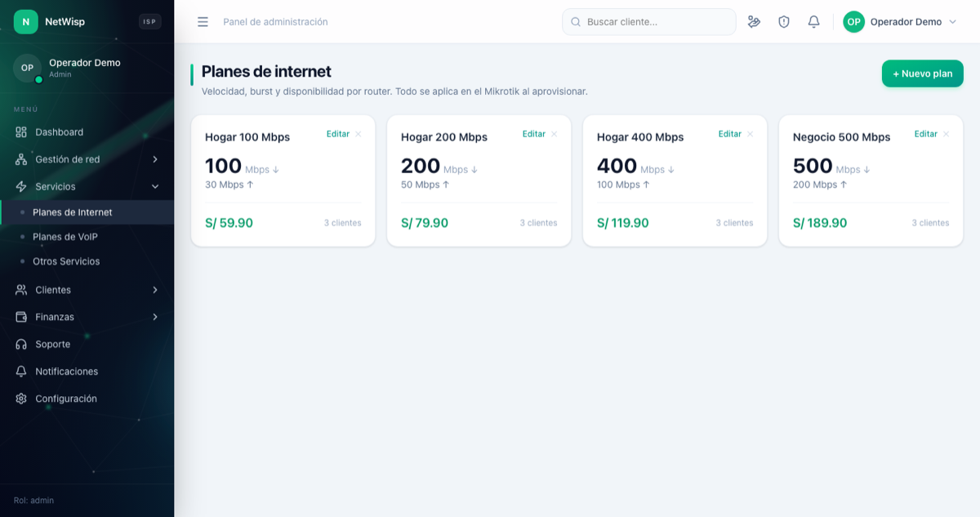Toggle the hamburger sidebar menu icon
This screenshot has width=980, height=517.
(x=203, y=22)
